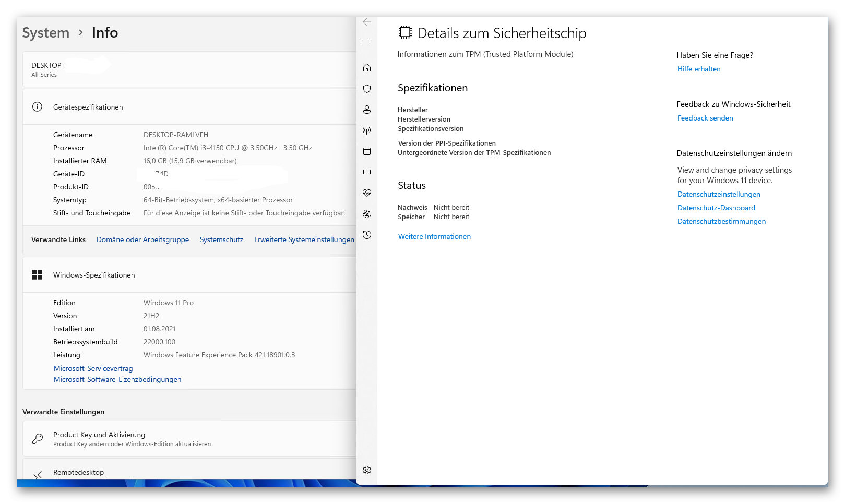Open Erweiterte Systemeinstellungen link

304,239
